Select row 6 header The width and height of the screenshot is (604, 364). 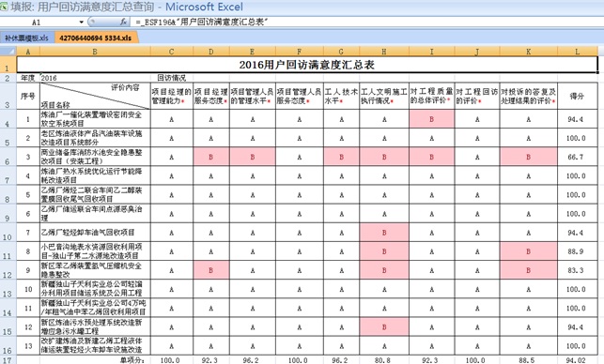(8, 157)
